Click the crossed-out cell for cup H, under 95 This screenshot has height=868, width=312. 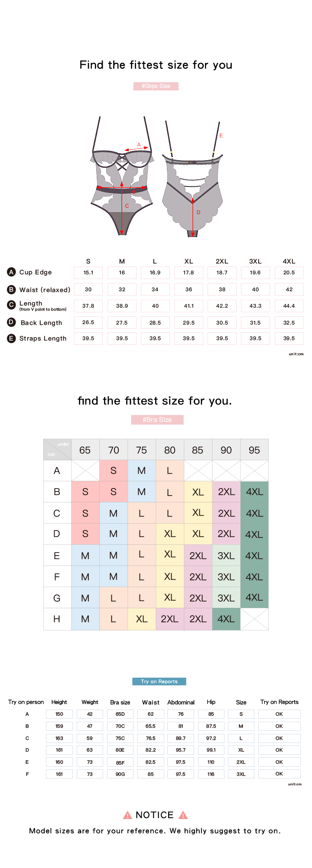click(x=254, y=619)
